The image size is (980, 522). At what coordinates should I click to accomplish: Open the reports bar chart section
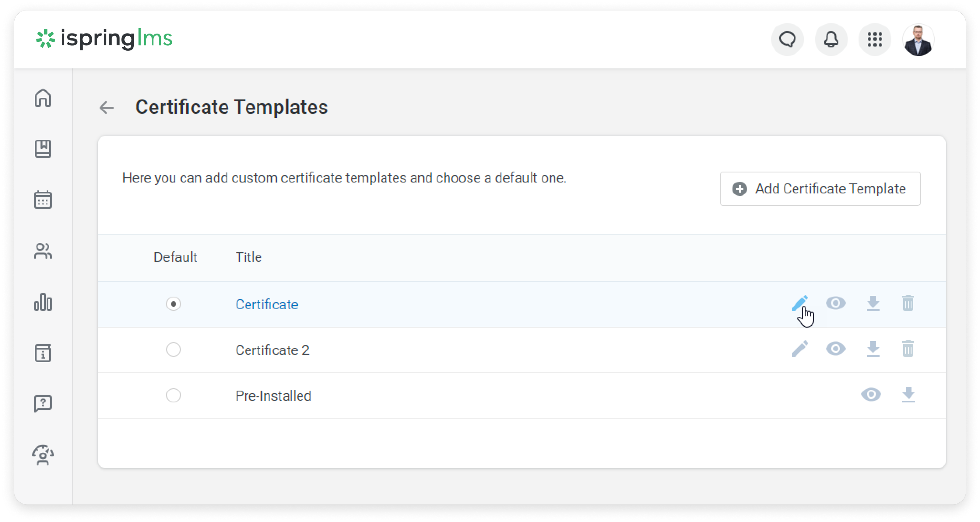click(43, 302)
